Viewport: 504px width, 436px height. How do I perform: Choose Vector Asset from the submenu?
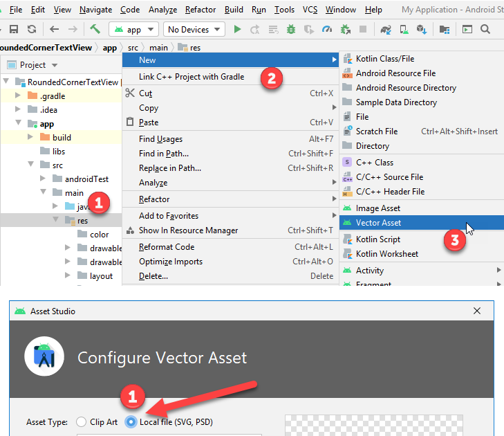point(422,222)
